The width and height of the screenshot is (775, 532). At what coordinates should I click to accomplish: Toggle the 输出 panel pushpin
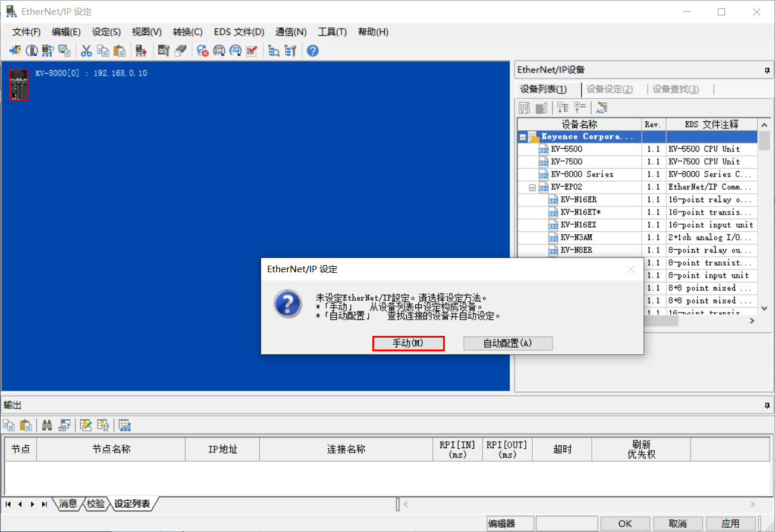click(767, 405)
